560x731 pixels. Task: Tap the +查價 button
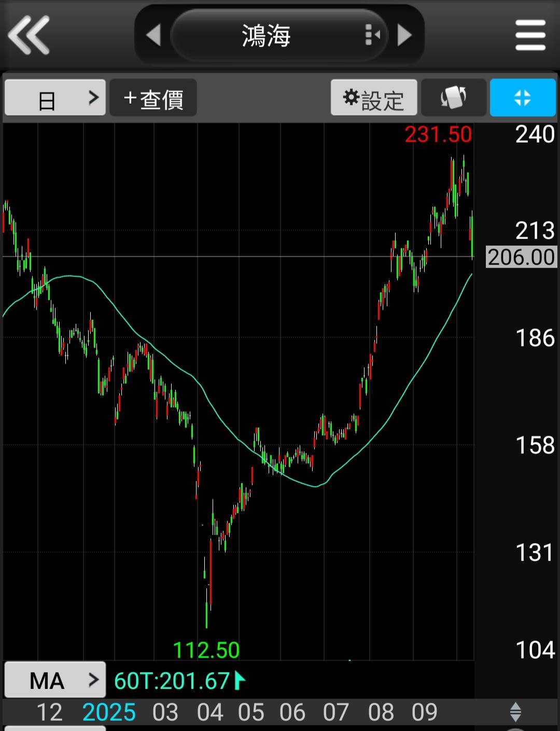153,97
